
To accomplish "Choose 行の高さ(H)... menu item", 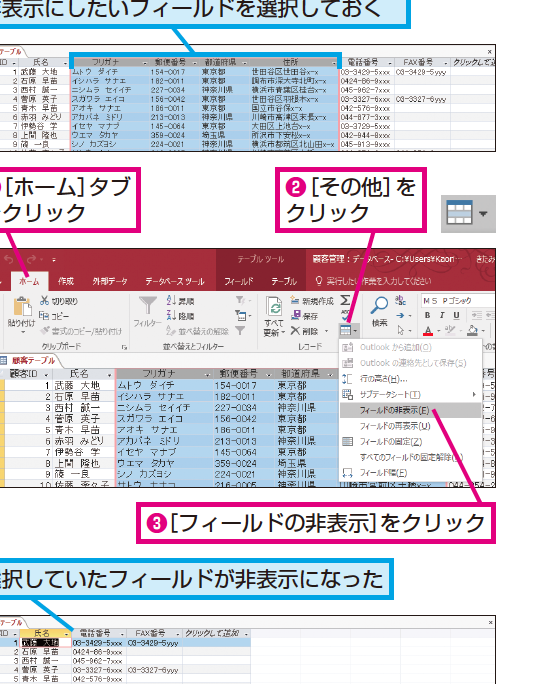I will [x=411, y=379].
